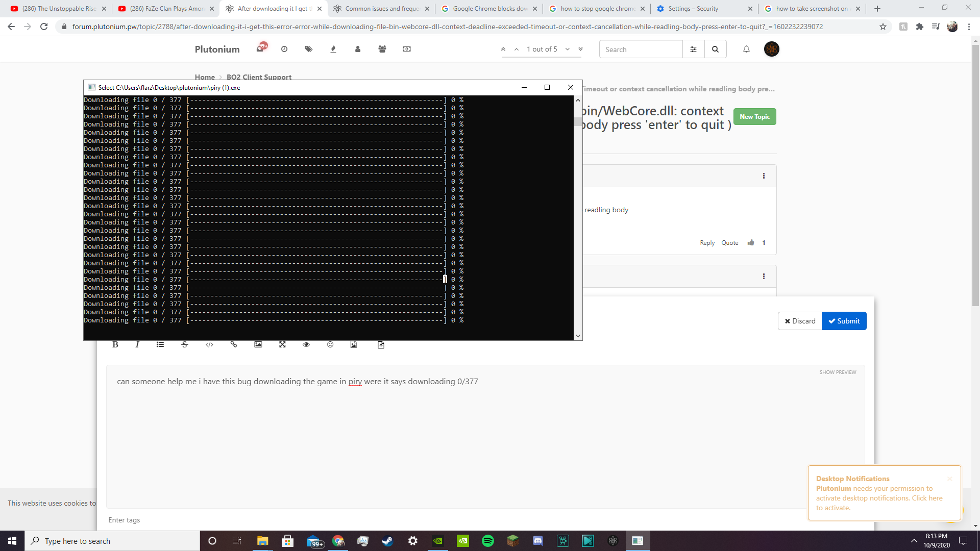Screen dimensions: 980x551
Task: Open the second post's three-dot menu
Action: 764,277
